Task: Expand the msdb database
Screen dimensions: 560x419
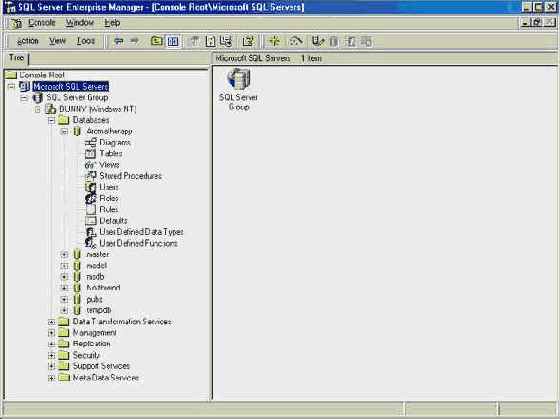Action: [64, 277]
